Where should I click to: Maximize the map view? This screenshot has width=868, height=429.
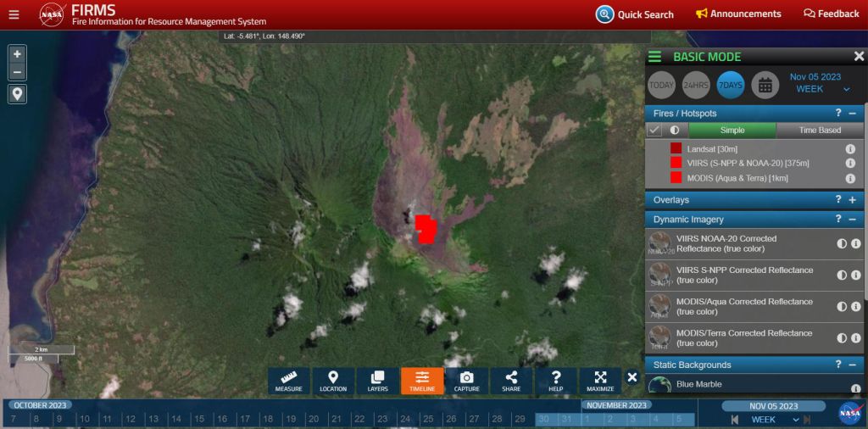[x=600, y=381]
